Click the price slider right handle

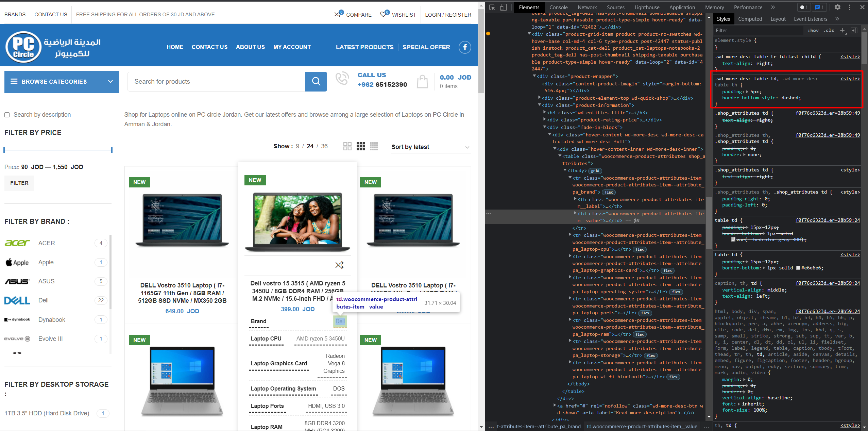pyautogui.click(x=112, y=150)
